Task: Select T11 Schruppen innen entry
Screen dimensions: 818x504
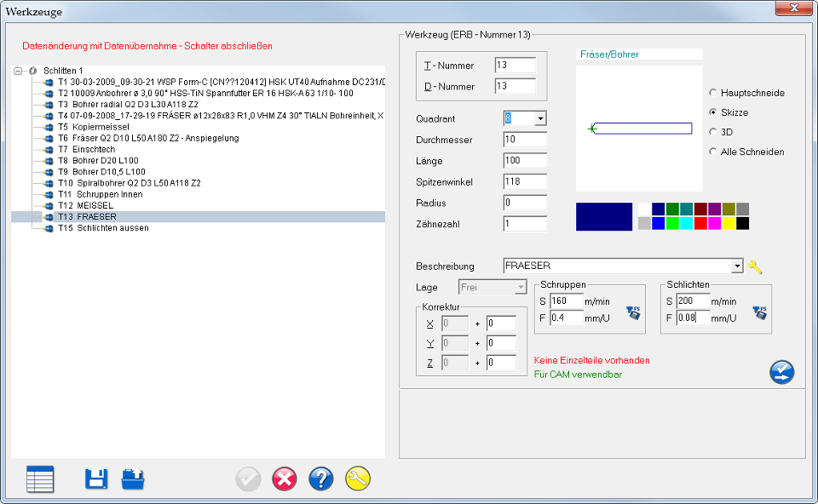Action: coord(101,194)
